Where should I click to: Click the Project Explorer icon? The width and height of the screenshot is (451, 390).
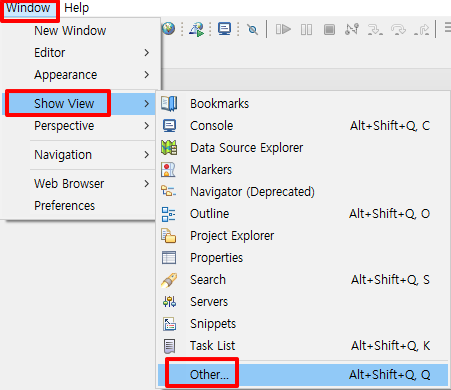click(x=169, y=236)
